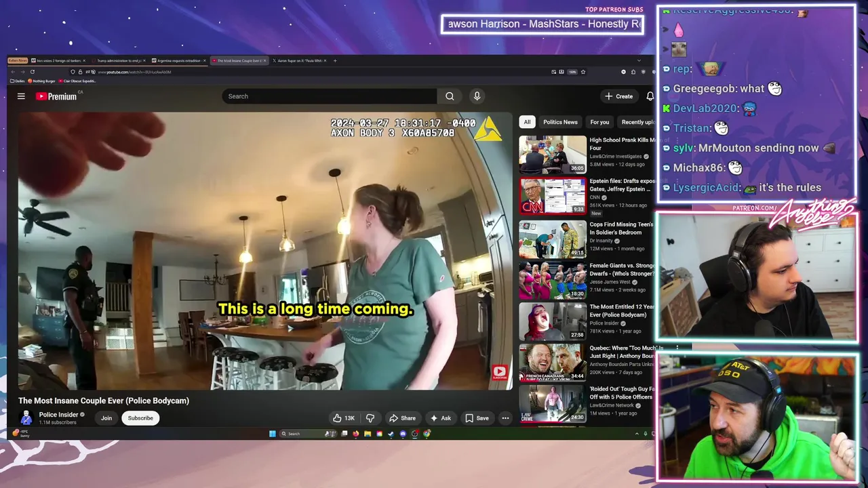
Task: Open 'Roided Out' Tough Guy video thumbnail
Action: tap(553, 404)
